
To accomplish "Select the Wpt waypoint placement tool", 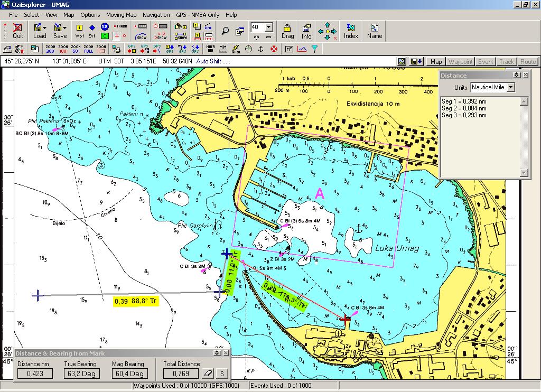I will 79,31.
